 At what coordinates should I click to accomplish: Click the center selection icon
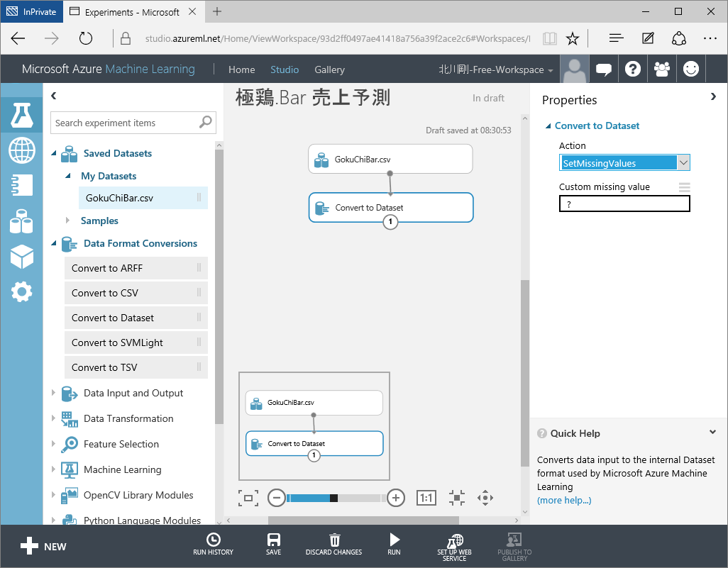(x=457, y=498)
